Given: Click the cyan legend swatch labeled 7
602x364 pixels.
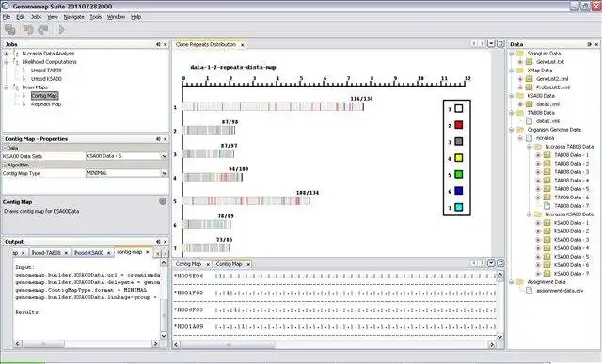Looking at the screenshot, I should [x=459, y=207].
